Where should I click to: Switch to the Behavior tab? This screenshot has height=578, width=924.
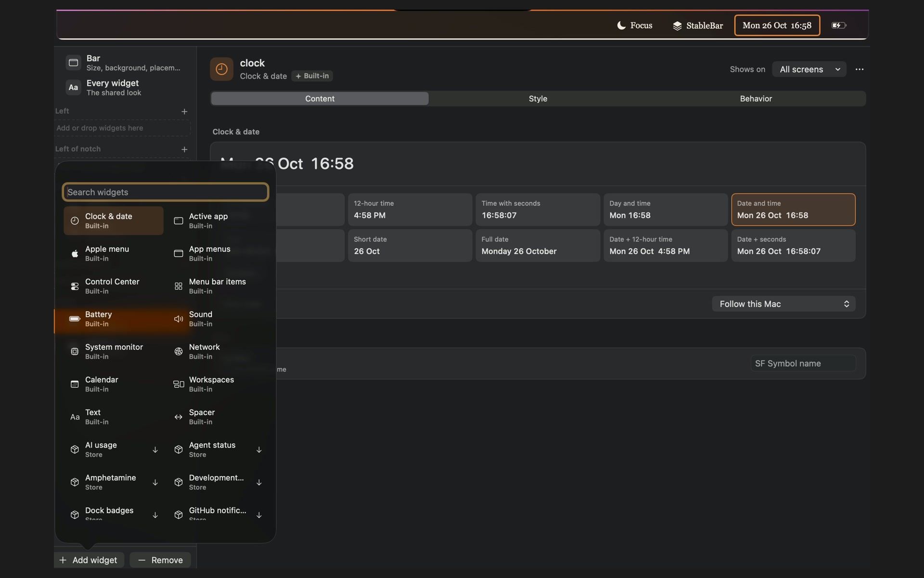tap(756, 99)
